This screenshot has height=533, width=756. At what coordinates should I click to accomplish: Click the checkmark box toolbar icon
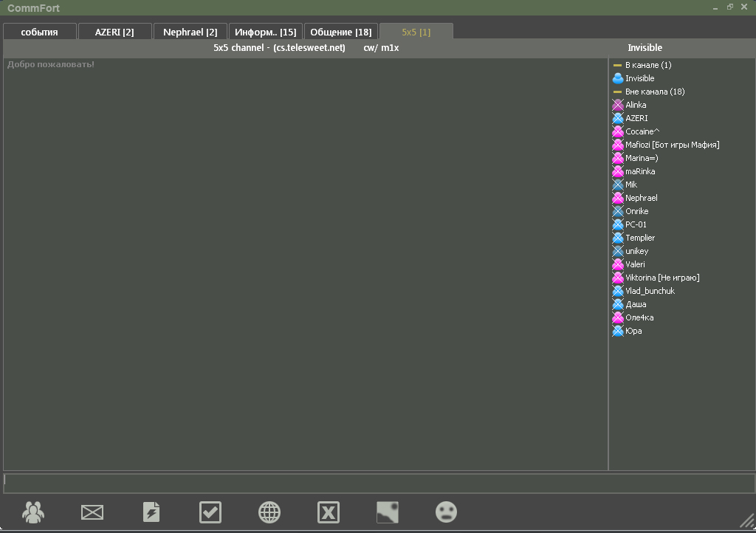[x=210, y=512]
